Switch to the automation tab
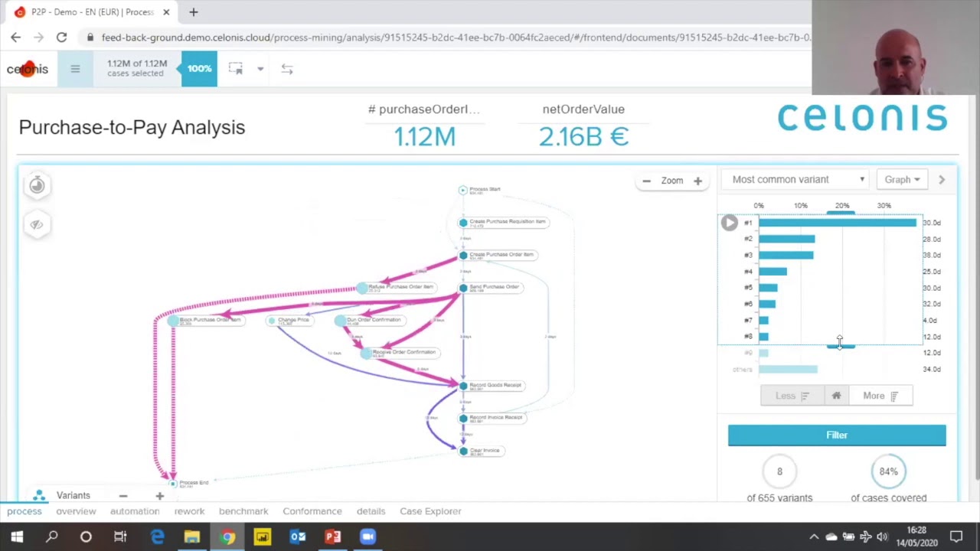Image resolution: width=980 pixels, height=551 pixels. coord(135,511)
